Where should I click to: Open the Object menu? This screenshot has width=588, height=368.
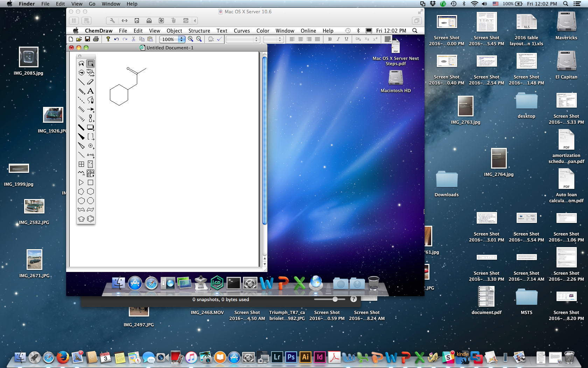174,31
